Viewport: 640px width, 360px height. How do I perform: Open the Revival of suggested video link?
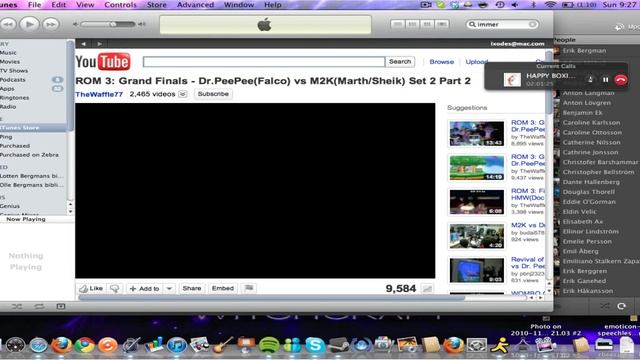coord(528,262)
